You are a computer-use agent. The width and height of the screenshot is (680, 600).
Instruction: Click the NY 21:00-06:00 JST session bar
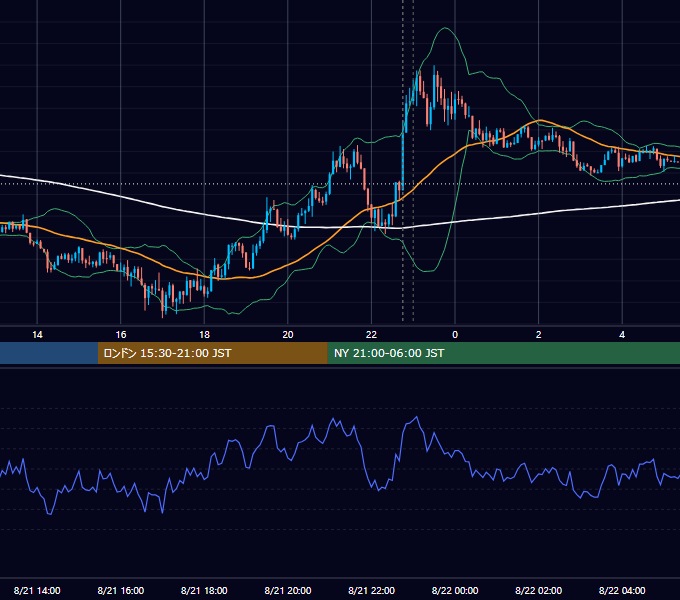point(503,353)
